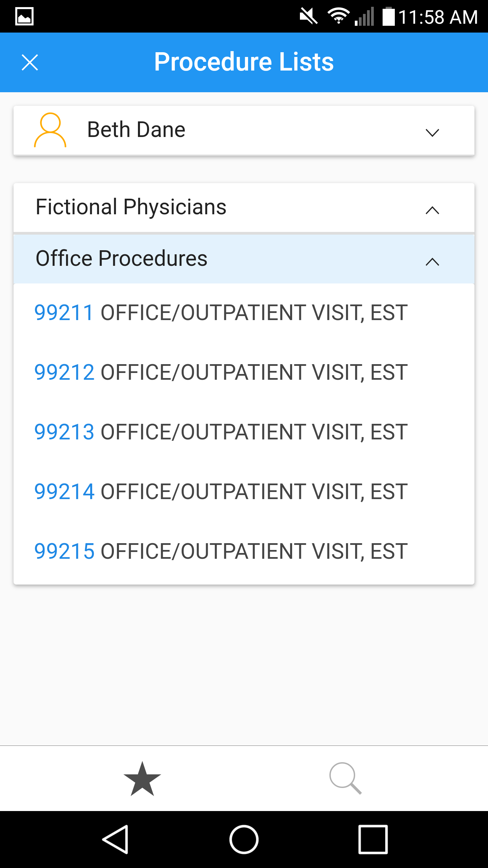Choose the 99214 office visit entry
The height and width of the screenshot is (868, 488).
point(220,492)
